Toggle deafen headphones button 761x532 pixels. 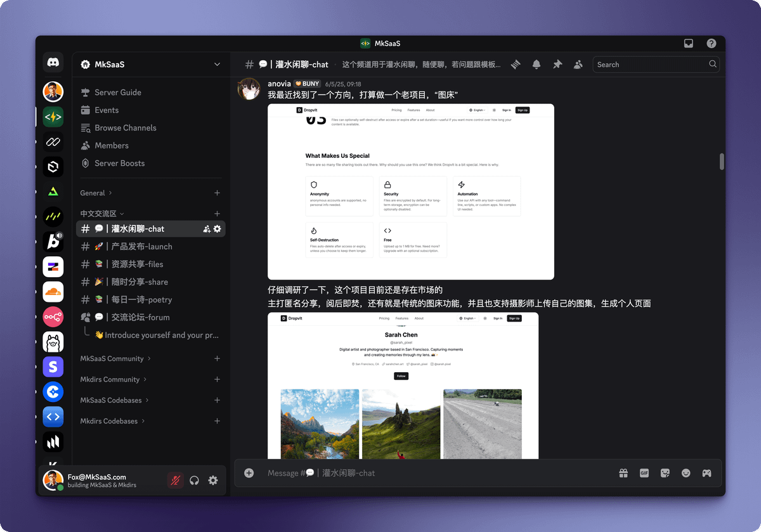[x=194, y=480]
